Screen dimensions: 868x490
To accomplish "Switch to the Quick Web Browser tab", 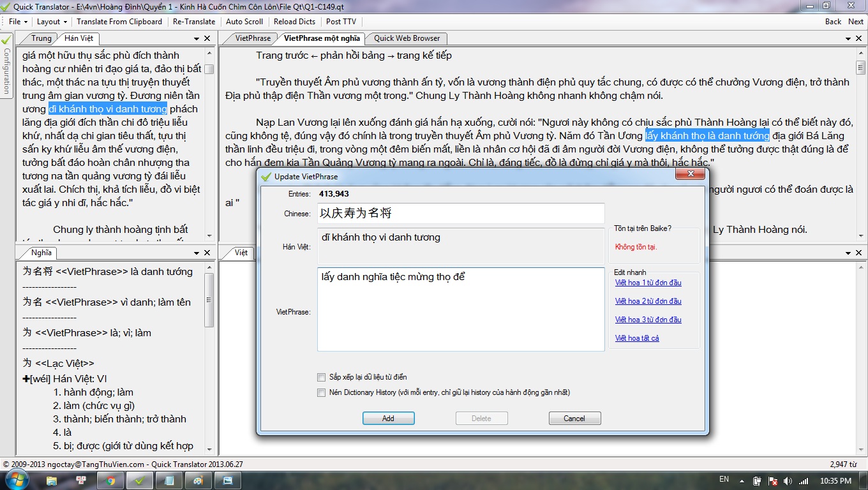I will pos(407,38).
